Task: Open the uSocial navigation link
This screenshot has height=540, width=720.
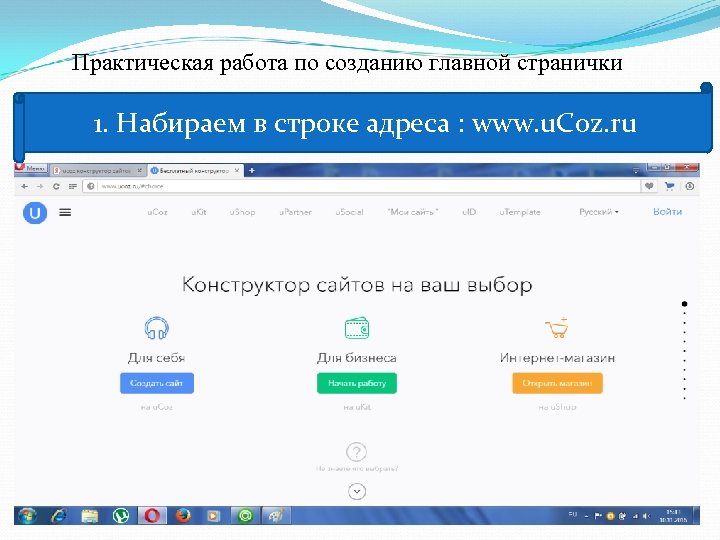Action: pyautogui.click(x=349, y=212)
